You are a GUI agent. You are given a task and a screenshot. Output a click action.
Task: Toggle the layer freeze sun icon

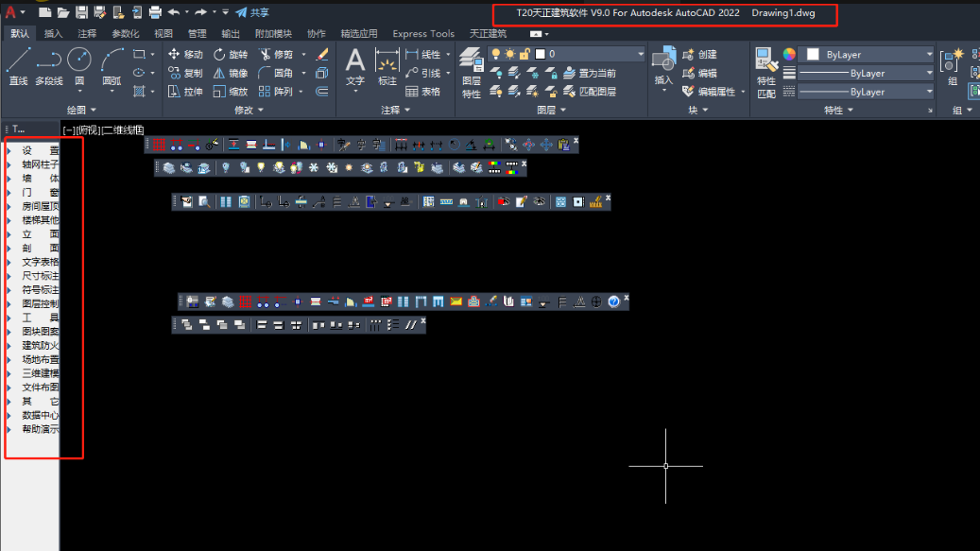tap(510, 55)
